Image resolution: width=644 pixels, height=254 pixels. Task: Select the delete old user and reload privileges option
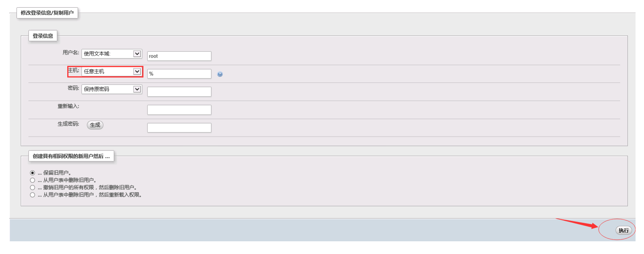[33, 195]
